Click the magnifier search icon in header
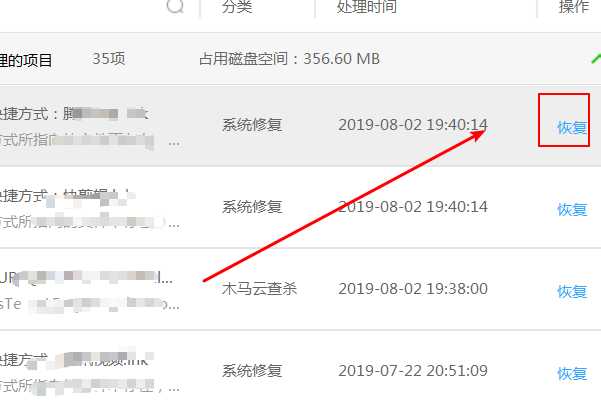Viewport: 601px width, 403px height. (175, 5)
